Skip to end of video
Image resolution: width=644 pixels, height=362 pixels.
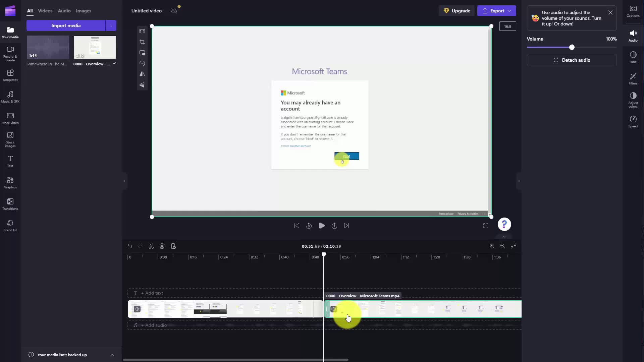tap(346, 226)
